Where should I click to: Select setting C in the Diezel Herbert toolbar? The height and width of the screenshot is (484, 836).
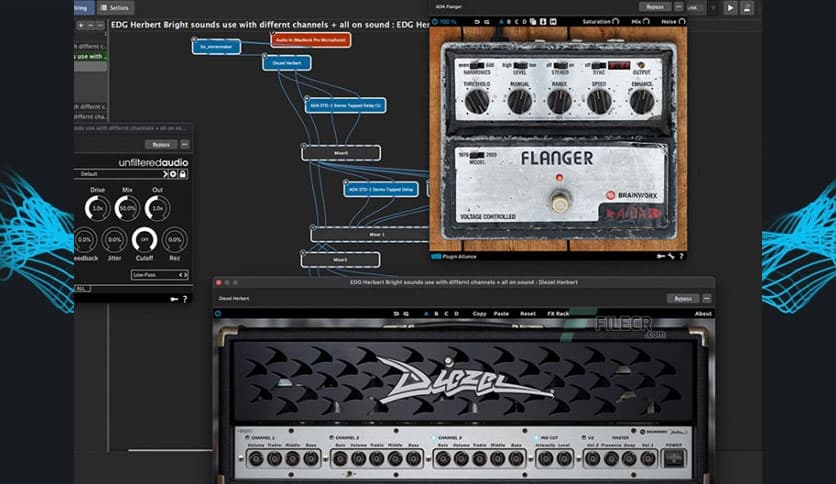[446, 313]
